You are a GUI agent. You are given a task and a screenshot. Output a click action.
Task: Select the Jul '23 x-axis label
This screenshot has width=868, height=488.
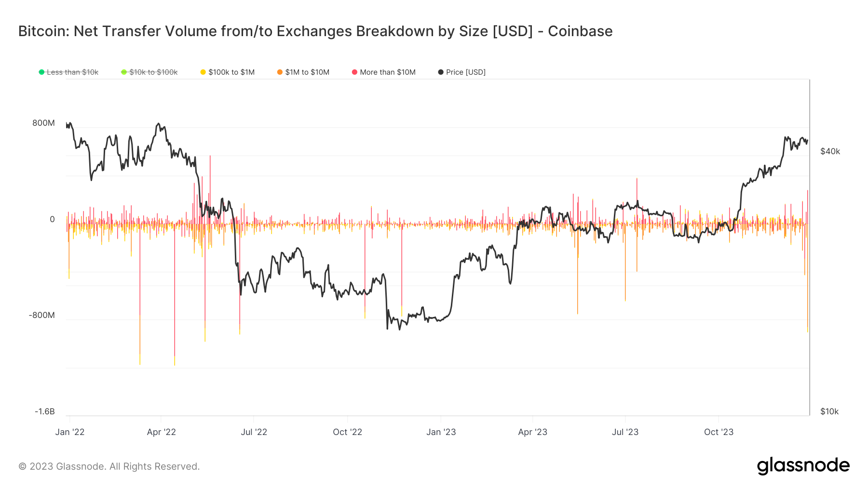coord(625,432)
